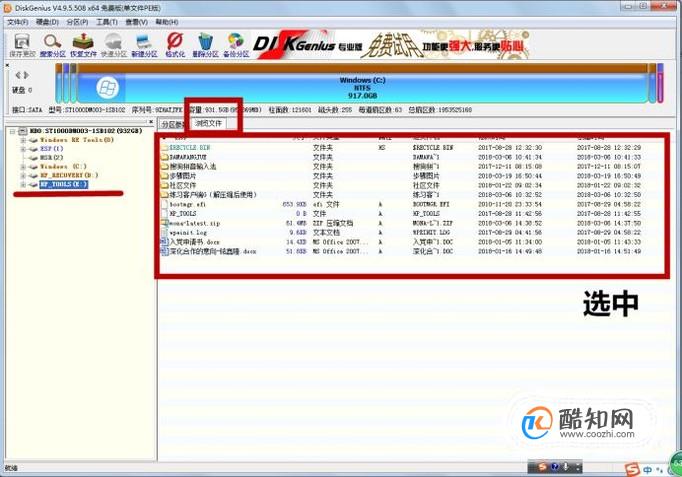Collapse the HD0:ST1000DM003 disk node
The width and height of the screenshot is (682, 477).
pyautogui.click(x=13, y=131)
